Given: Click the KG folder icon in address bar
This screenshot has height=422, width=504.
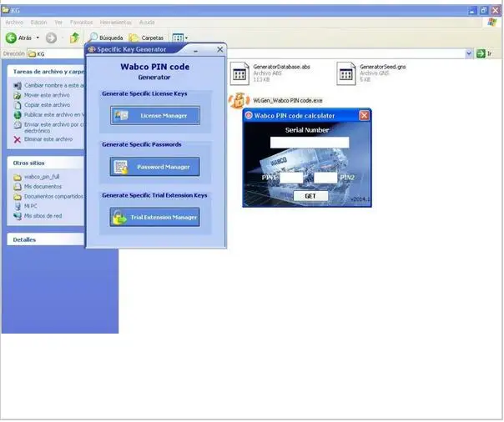Looking at the screenshot, I should (32, 53).
